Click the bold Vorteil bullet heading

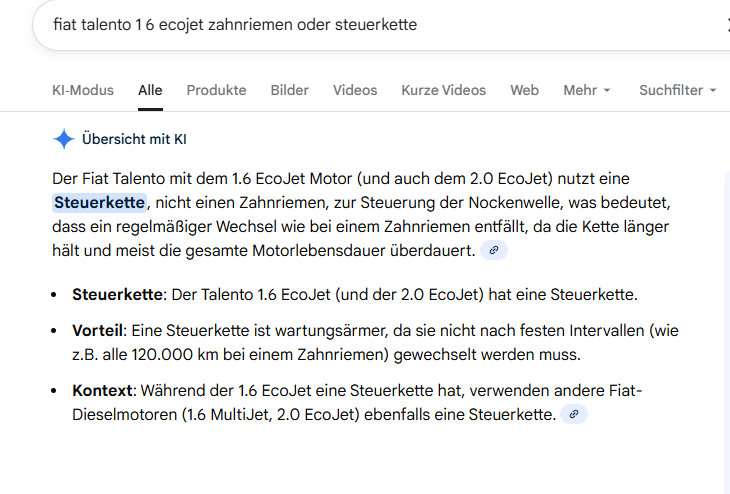coord(97,331)
